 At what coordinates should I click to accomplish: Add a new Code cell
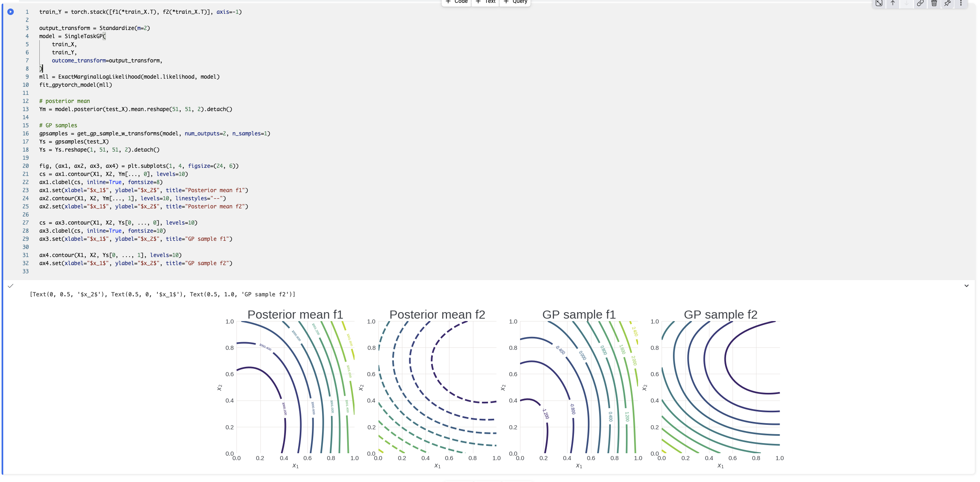tap(456, 2)
